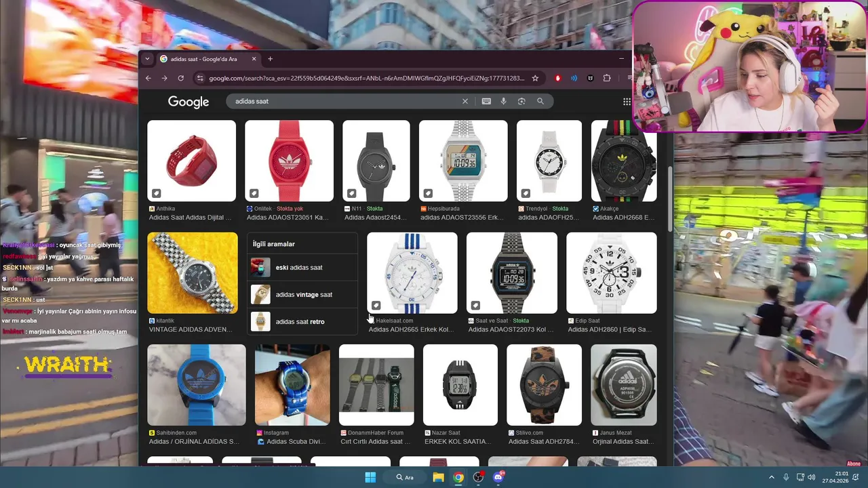
Task: Open Saat ve Saat ADAOST22073 watch image
Action: pos(512,273)
